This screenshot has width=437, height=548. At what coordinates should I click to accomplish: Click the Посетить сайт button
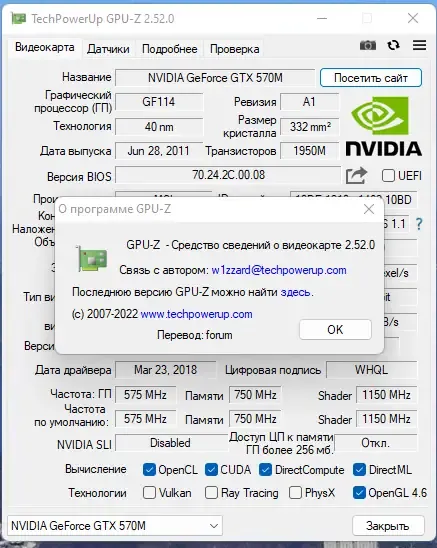coord(371,78)
